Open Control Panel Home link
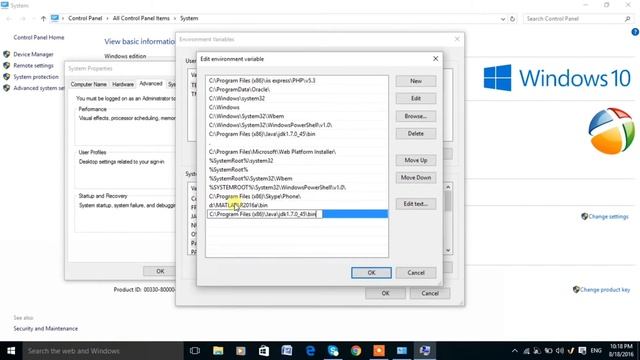 pos(39,38)
